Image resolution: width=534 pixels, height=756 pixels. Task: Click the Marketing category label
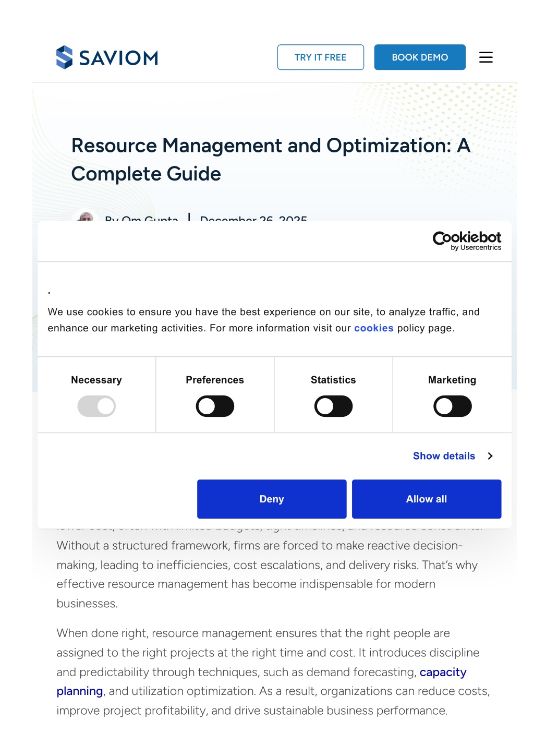pos(452,380)
